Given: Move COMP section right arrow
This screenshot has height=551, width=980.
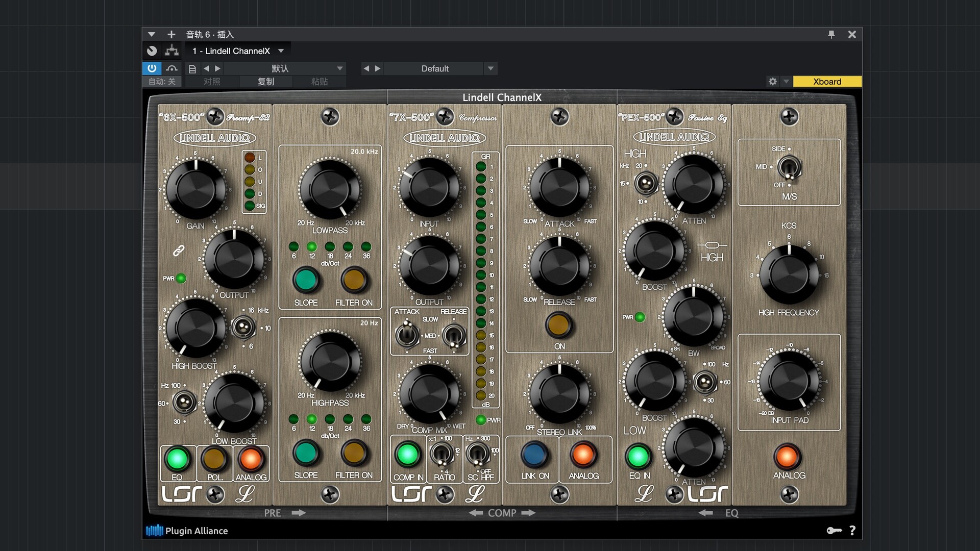Looking at the screenshot, I should 528,513.
